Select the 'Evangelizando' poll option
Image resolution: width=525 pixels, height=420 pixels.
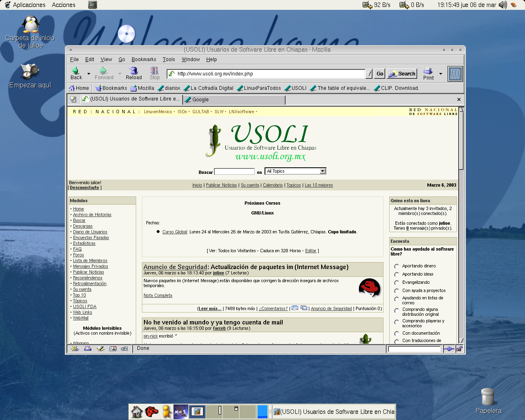click(x=397, y=283)
